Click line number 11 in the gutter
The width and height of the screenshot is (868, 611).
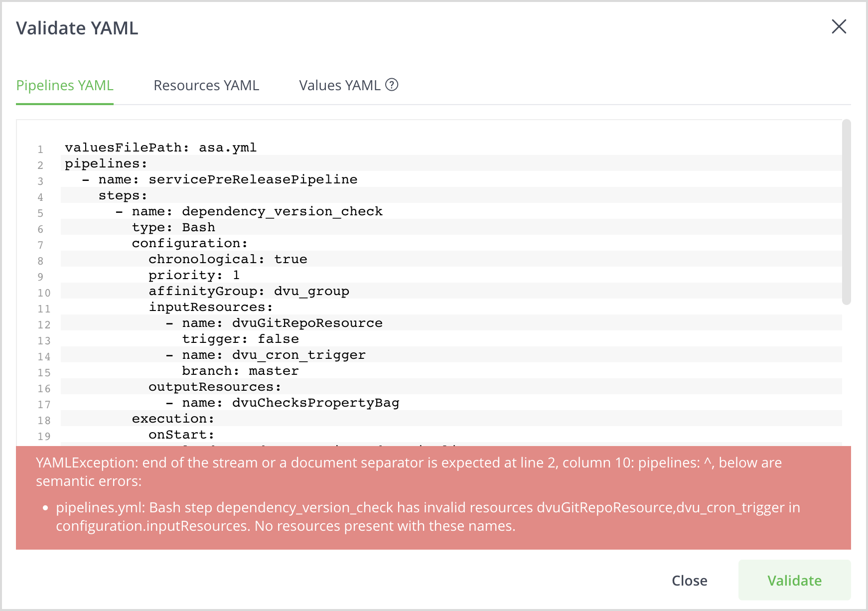tap(44, 309)
